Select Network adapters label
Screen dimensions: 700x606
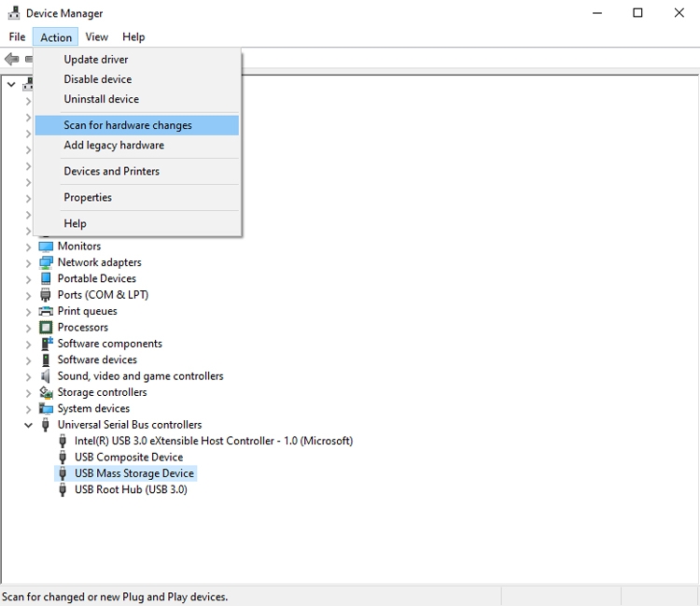point(100,262)
